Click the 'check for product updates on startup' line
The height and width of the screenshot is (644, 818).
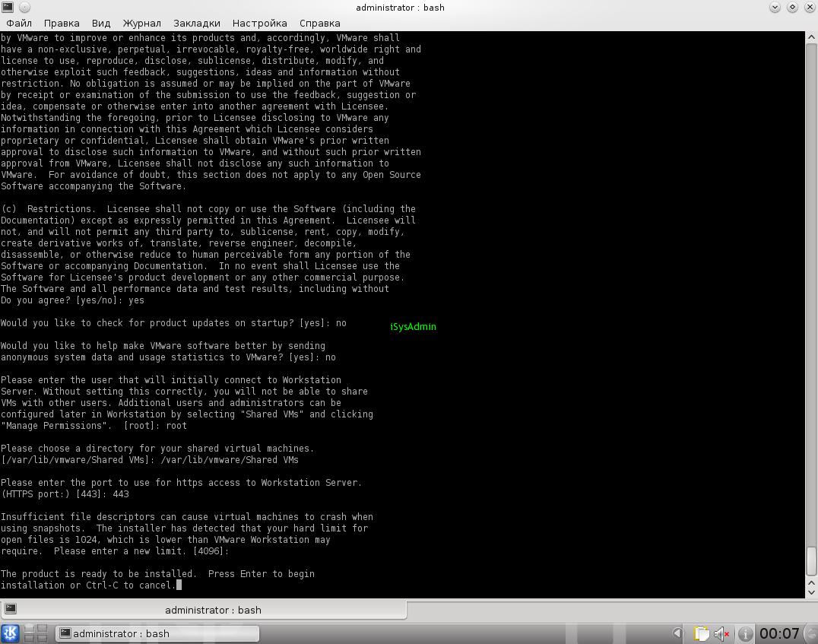click(173, 323)
